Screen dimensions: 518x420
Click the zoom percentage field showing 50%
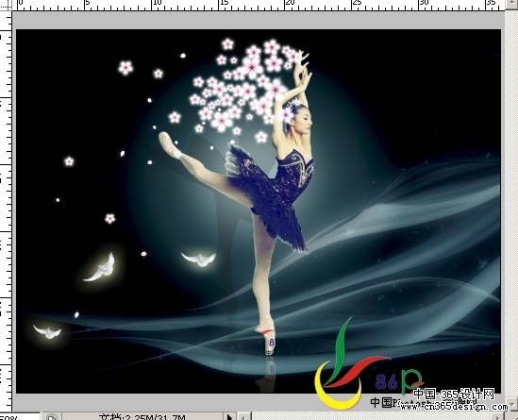click(x=19, y=416)
